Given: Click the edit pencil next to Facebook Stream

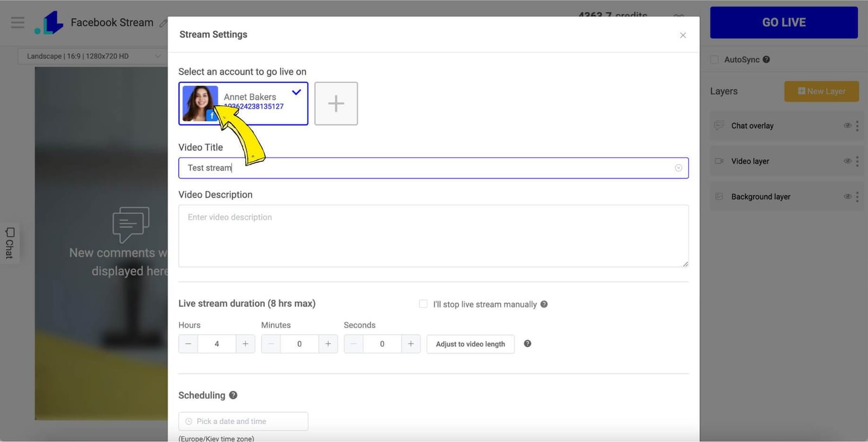Looking at the screenshot, I should 163,23.
